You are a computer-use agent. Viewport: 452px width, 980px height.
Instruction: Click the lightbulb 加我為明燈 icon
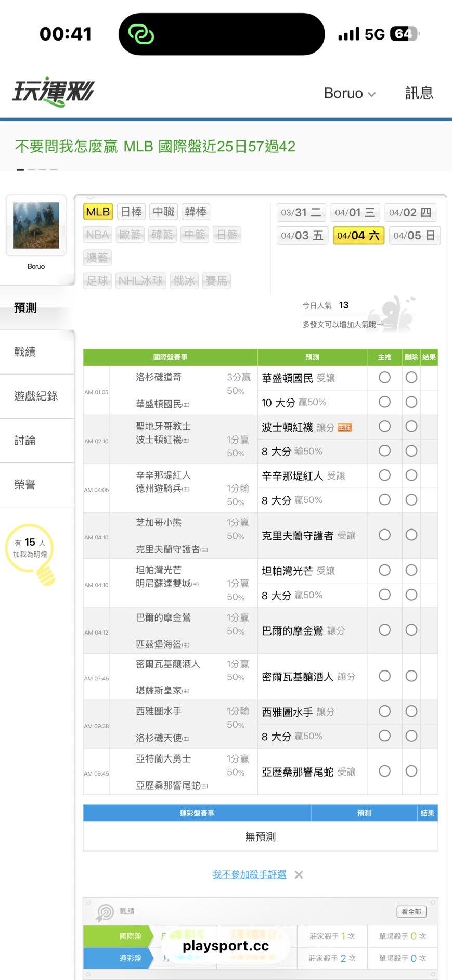(45, 574)
